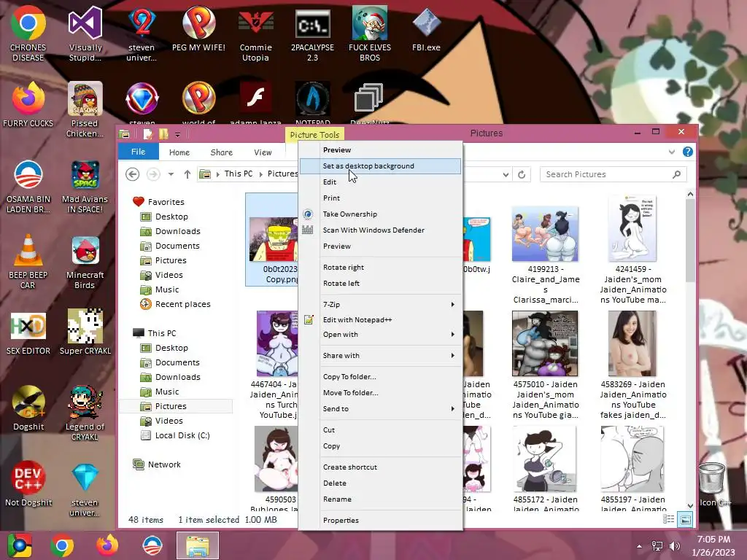
Task: Click the File Explorer taskbar button
Action: tap(198, 545)
